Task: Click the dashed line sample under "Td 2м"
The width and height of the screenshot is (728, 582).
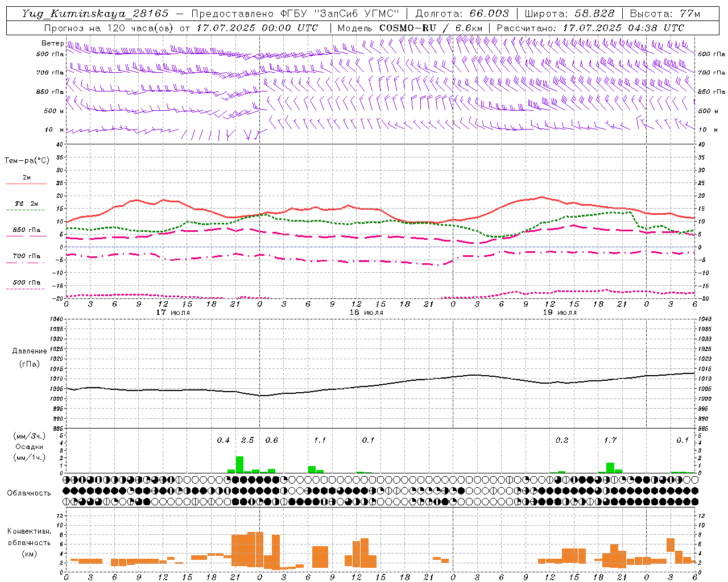Action: click(26, 210)
